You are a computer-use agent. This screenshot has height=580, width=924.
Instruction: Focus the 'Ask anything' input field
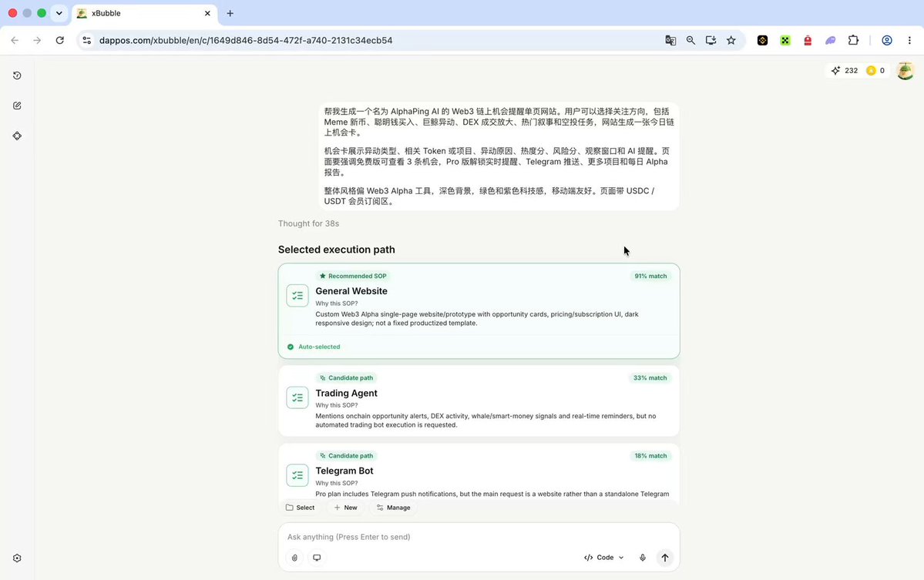click(x=479, y=537)
